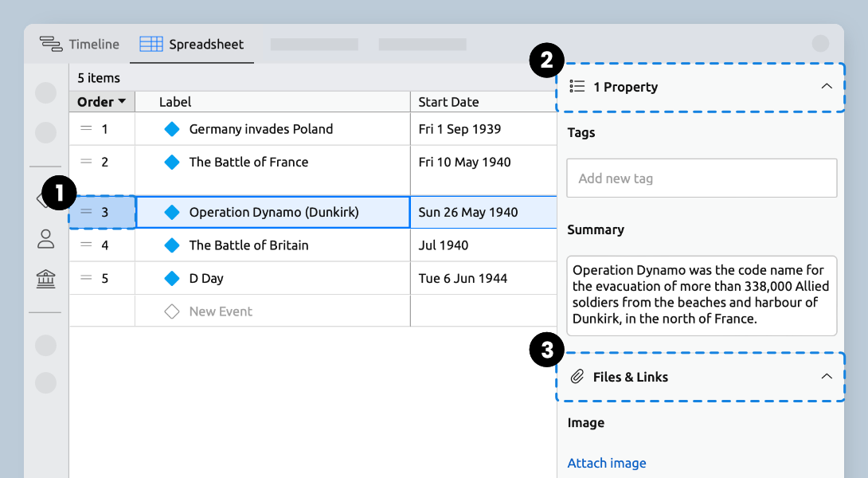The image size is (868, 478).
Task: Collapse the 1 Property section chevron
Action: 827,86
